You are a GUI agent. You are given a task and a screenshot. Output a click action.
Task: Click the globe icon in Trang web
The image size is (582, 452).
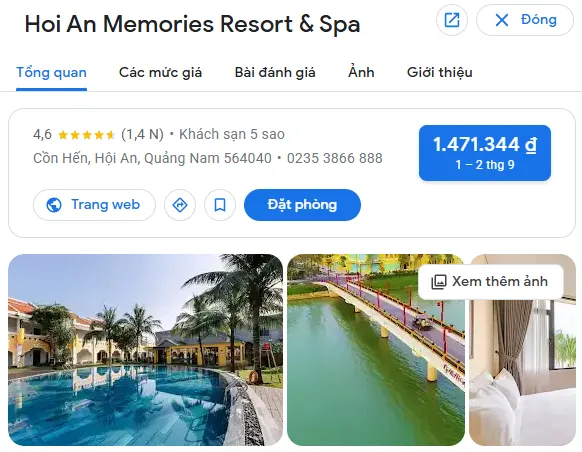point(54,205)
